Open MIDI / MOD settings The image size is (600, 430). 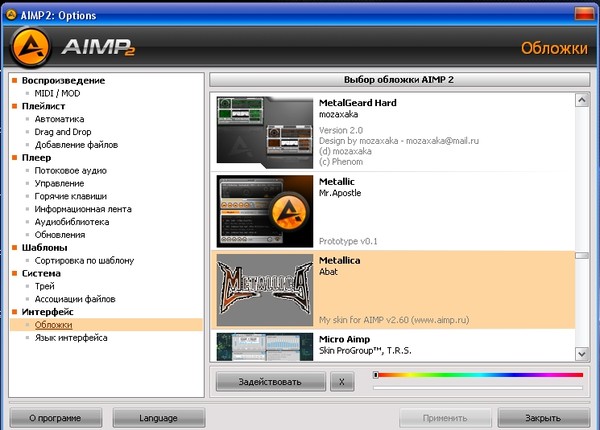(x=57, y=93)
